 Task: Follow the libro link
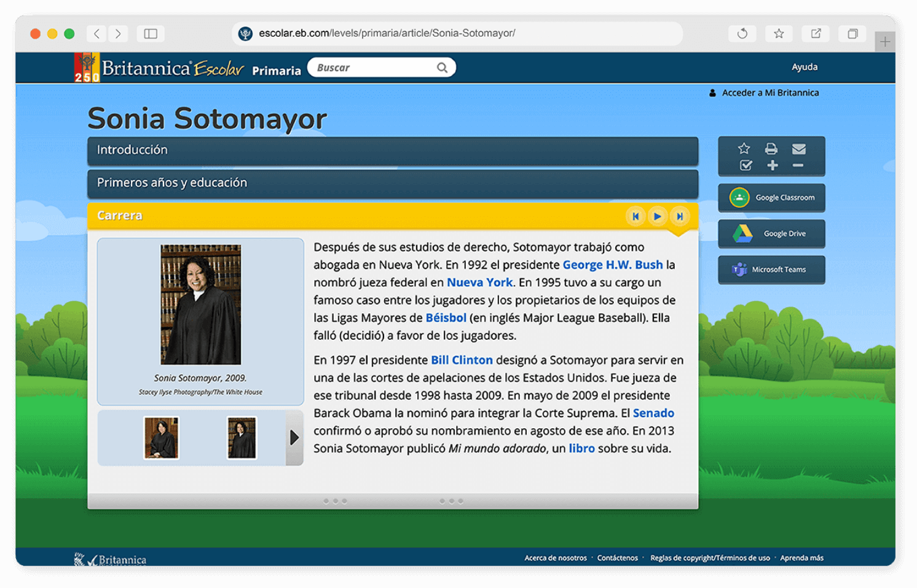coord(581,449)
